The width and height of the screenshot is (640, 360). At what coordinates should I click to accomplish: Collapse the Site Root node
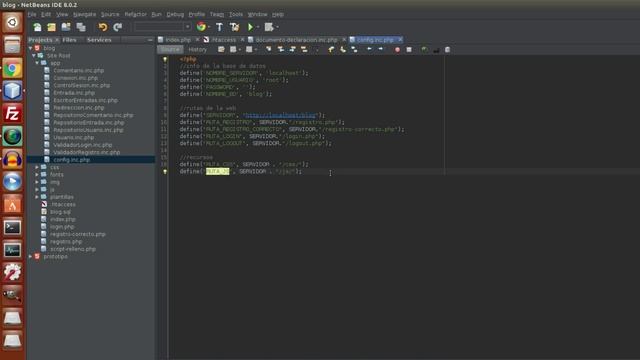34,56
